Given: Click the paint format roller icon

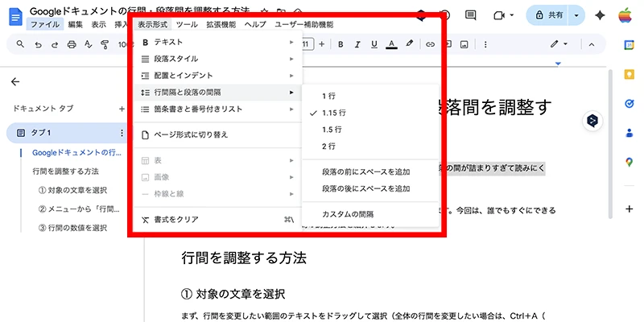Looking at the screenshot, I should pos(105,43).
